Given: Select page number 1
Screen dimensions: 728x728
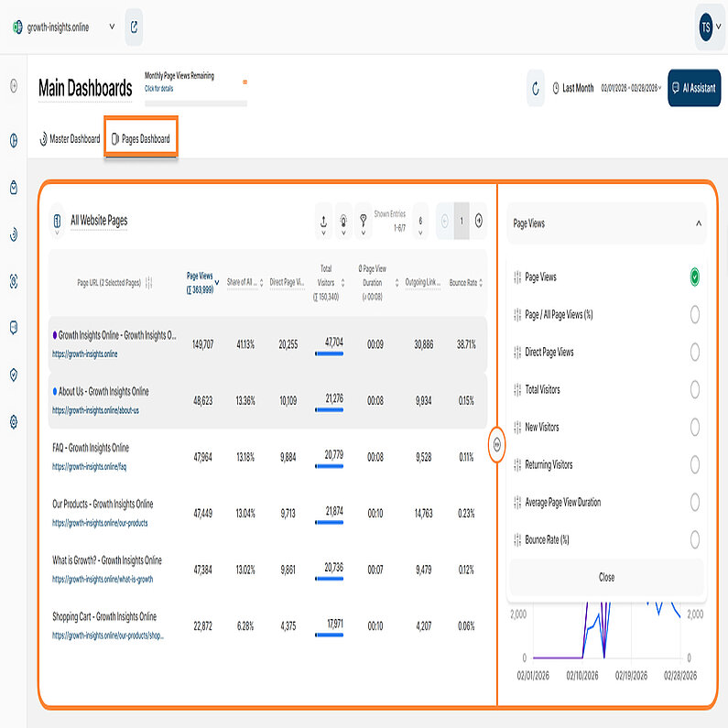Looking at the screenshot, I should pyautogui.click(x=462, y=221).
